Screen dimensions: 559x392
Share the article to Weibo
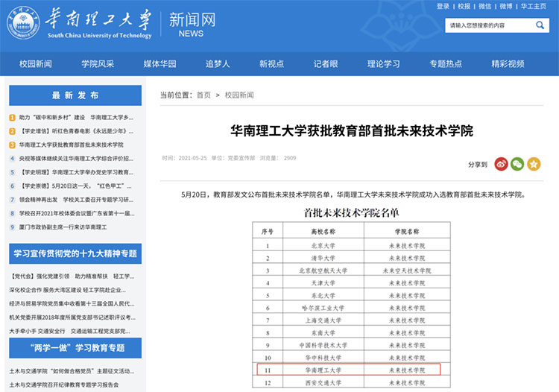[501, 164]
